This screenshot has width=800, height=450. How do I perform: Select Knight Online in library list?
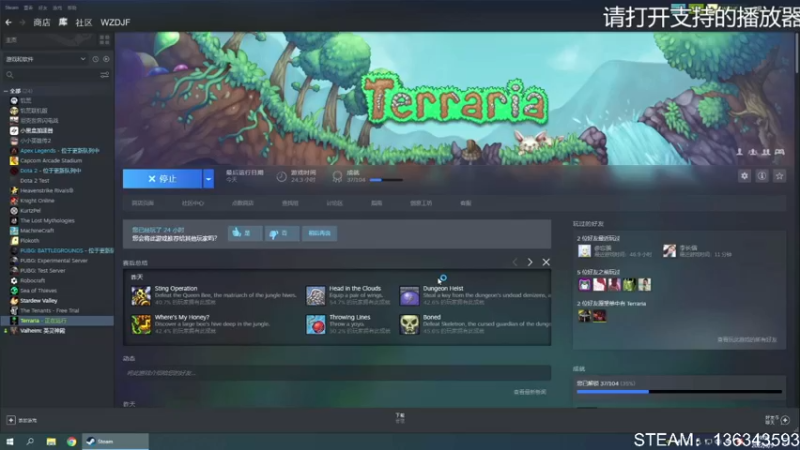(37, 201)
